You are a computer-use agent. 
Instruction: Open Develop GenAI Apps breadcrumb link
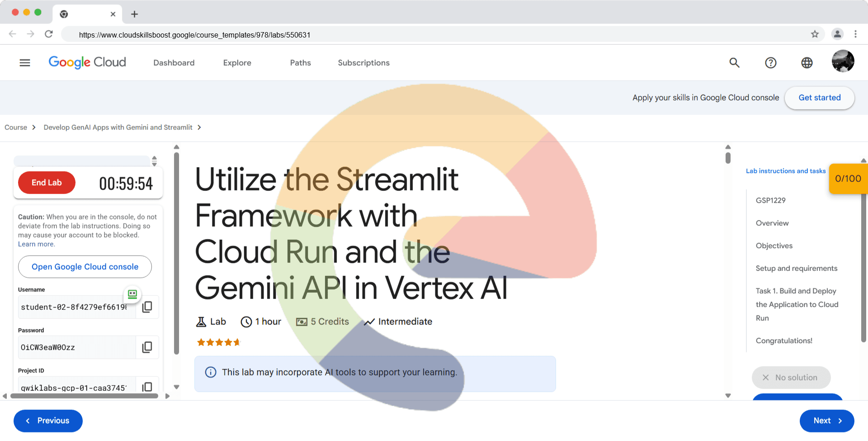(x=118, y=128)
